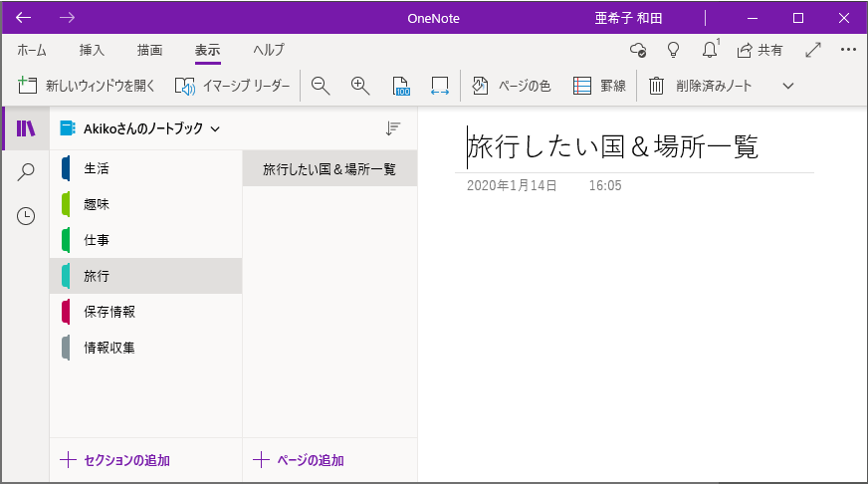Toggle full screen mode arrow icon
Screen dimensions: 868x485
tap(812, 50)
